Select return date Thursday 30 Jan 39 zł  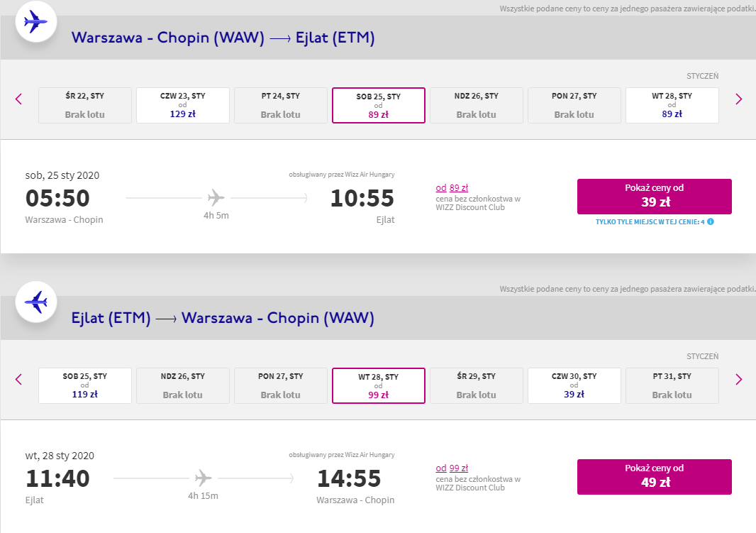pyautogui.click(x=574, y=385)
